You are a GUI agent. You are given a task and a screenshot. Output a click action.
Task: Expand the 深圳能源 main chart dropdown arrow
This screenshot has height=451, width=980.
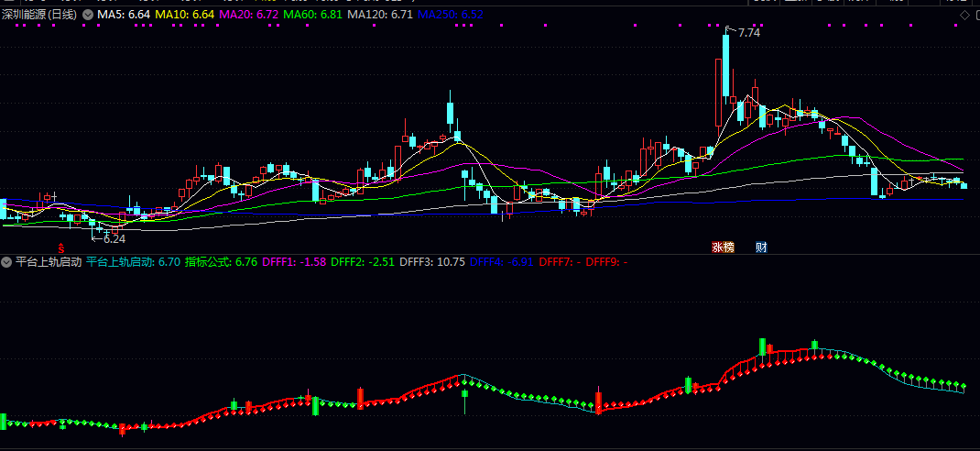click(87, 16)
